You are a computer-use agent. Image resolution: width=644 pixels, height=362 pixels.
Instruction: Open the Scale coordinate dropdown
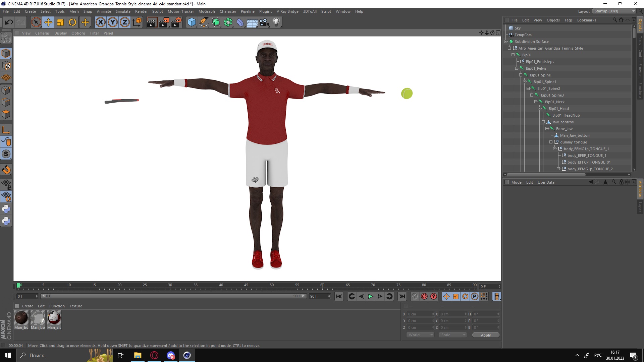tap(453, 335)
